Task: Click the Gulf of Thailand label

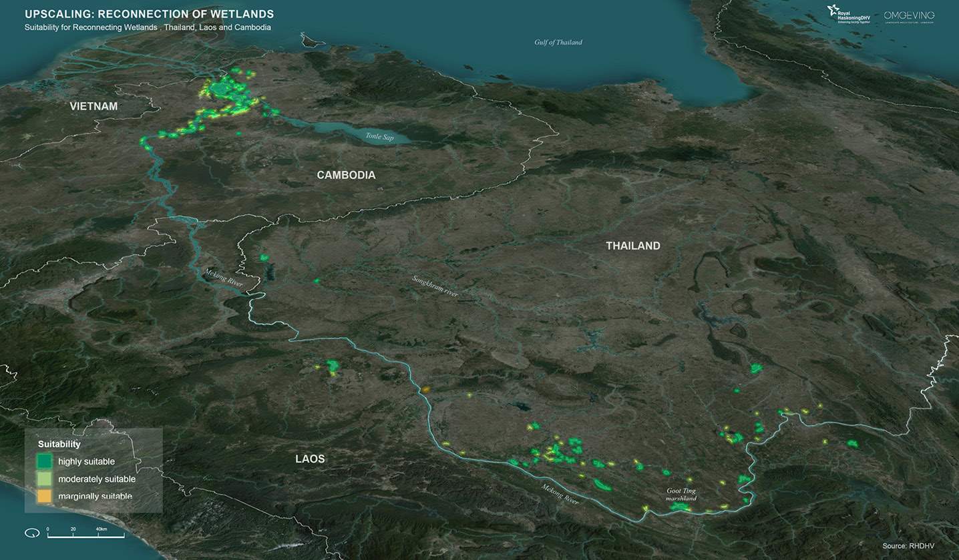Action: (558, 42)
